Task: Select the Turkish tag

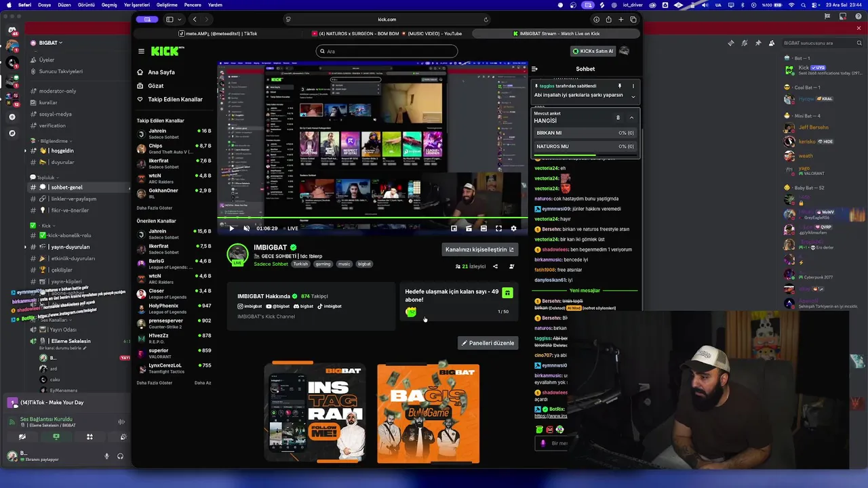Action: coord(300,264)
